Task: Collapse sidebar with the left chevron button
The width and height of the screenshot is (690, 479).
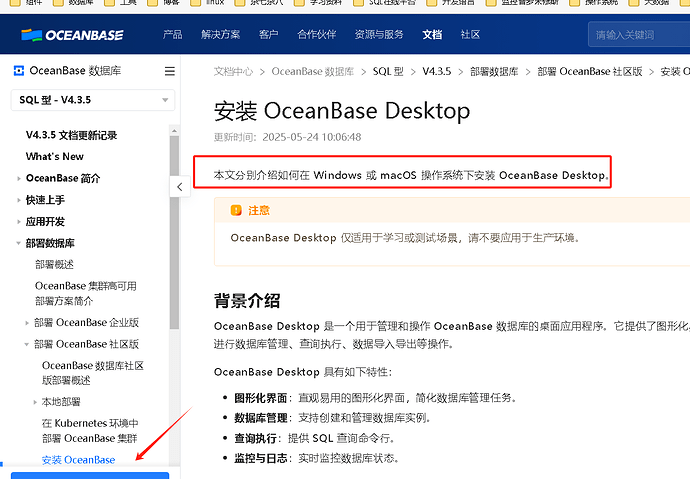Action: pyautogui.click(x=180, y=187)
